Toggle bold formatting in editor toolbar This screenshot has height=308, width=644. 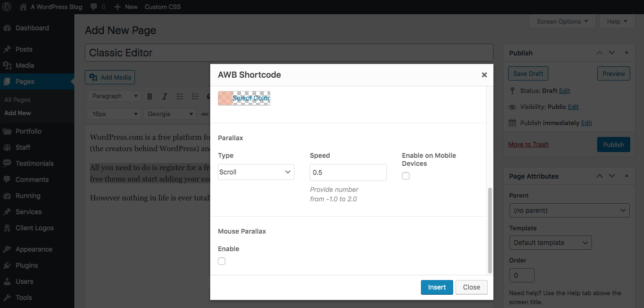(x=150, y=96)
